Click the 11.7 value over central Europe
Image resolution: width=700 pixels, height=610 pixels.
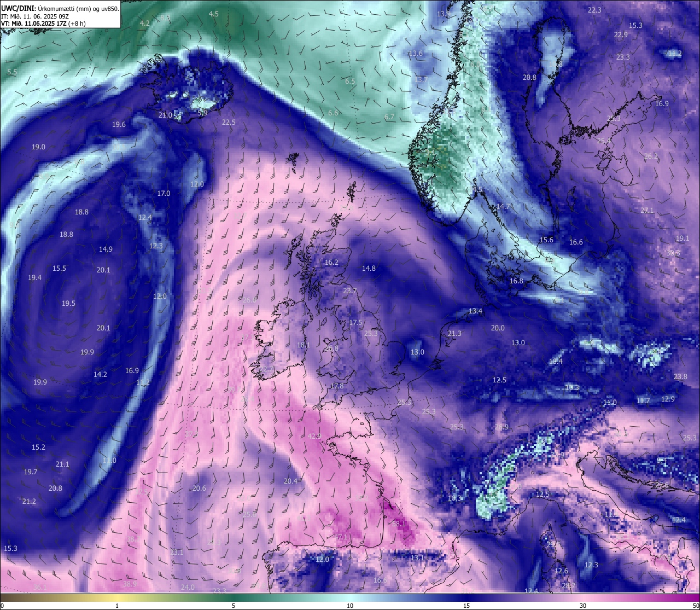tap(643, 400)
